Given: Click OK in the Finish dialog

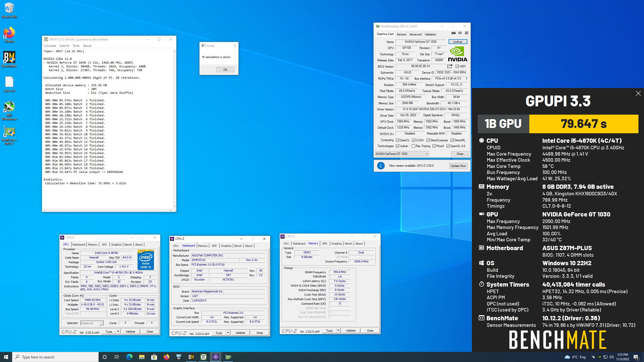Looking at the screenshot, I should pos(225,70).
